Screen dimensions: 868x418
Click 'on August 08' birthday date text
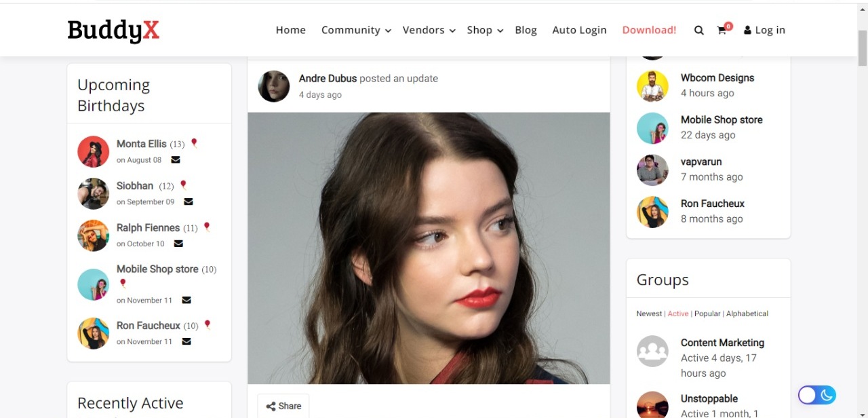[139, 160]
